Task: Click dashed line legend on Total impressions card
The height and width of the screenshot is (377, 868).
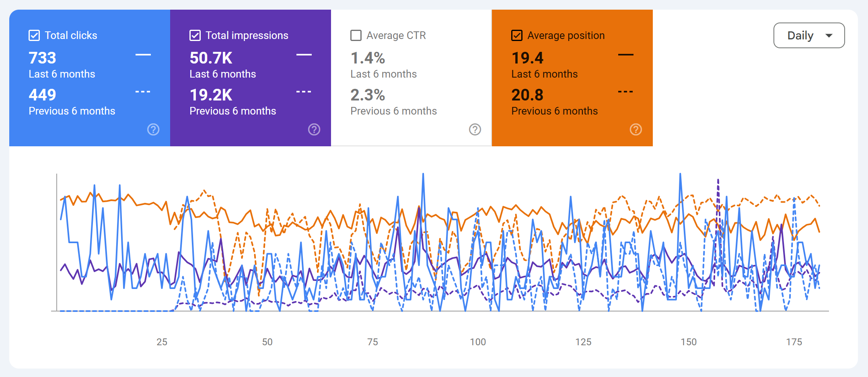Action: 304,92
